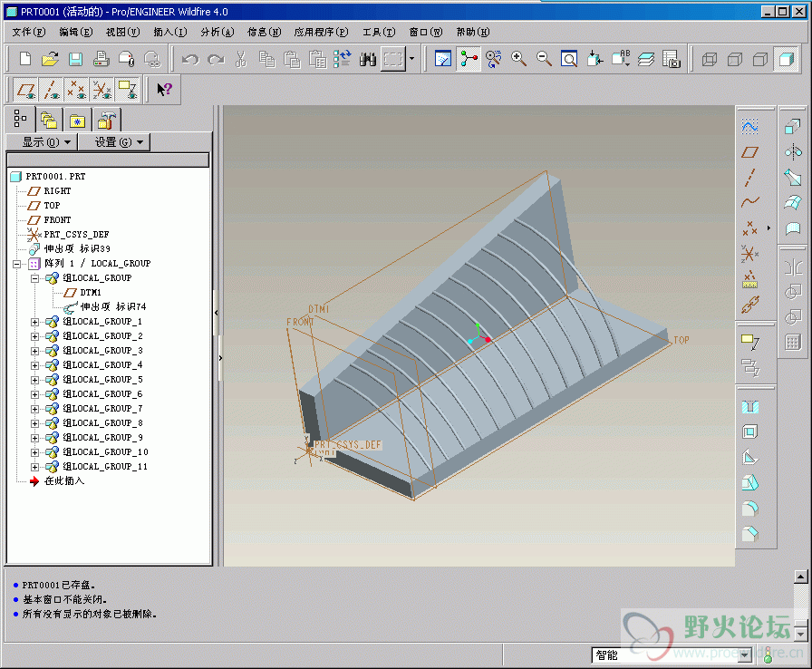The height and width of the screenshot is (669, 812).
Task: Undo the last action
Action: click(190, 59)
